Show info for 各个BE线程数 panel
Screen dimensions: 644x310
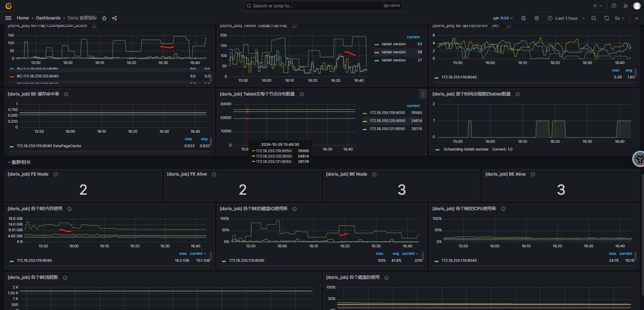tap(65, 277)
